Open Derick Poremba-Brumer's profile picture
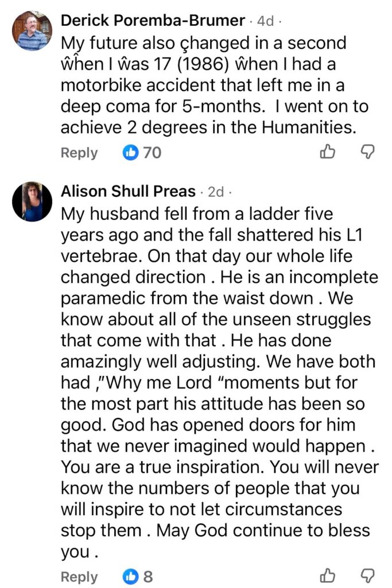The width and height of the screenshot is (392, 588). coord(32,32)
